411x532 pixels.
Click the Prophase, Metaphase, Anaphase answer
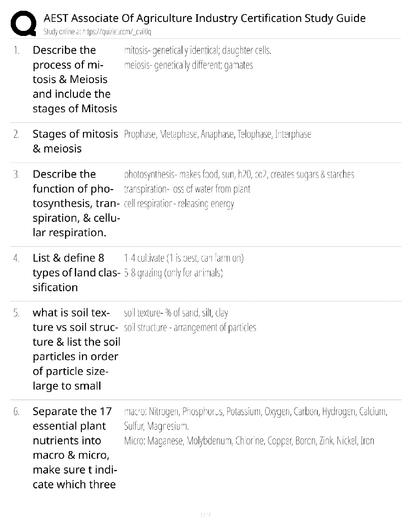(218, 134)
